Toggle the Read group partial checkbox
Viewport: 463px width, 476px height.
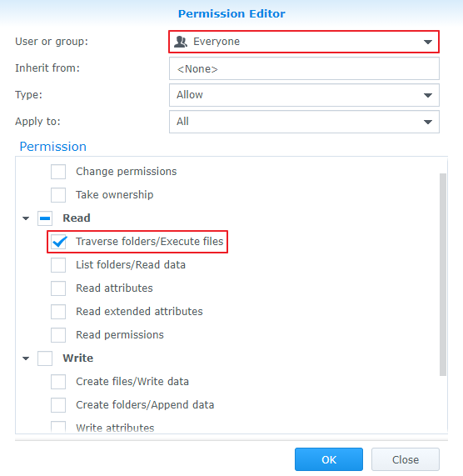click(45, 218)
